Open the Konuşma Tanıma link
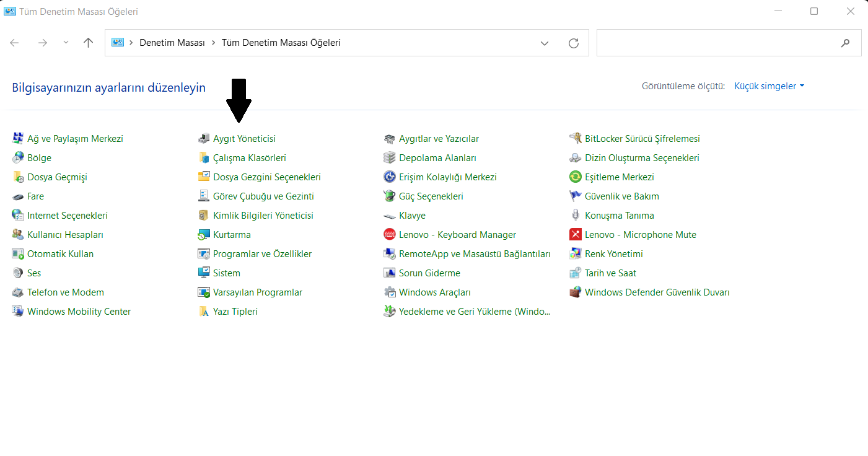The width and height of the screenshot is (868, 456). 620,216
